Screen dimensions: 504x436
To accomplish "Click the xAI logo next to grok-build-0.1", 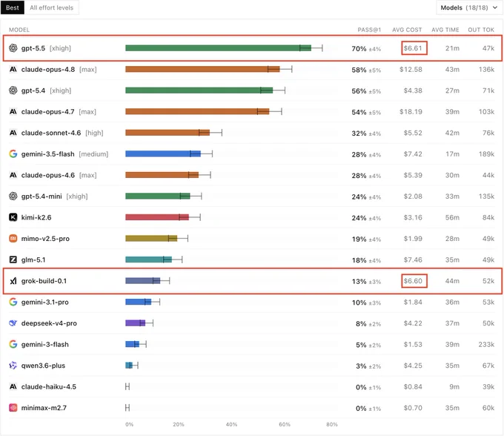I will (x=13, y=281).
